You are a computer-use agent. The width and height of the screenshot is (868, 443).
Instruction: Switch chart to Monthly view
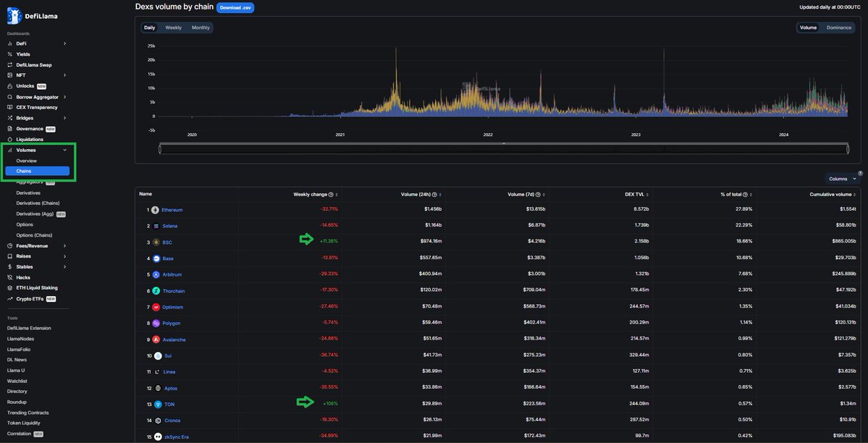tap(201, 28)
